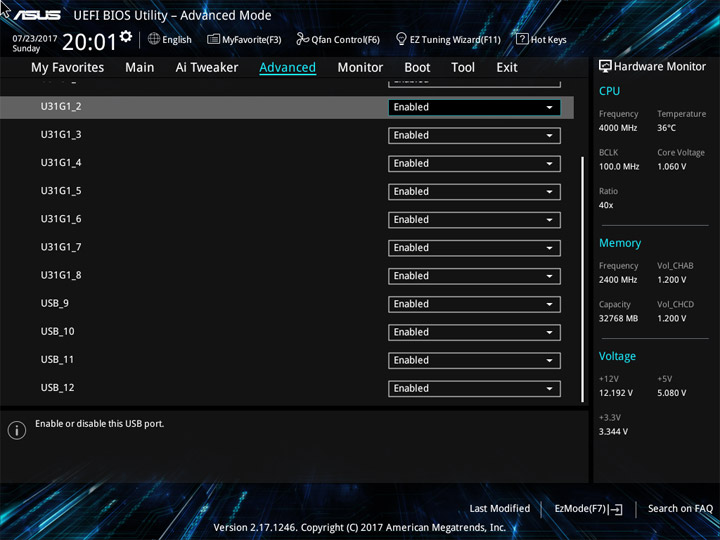The width and height of the screenshot is (720, 540).
Task: Open Search on FAQ
Action: point(680,508)
